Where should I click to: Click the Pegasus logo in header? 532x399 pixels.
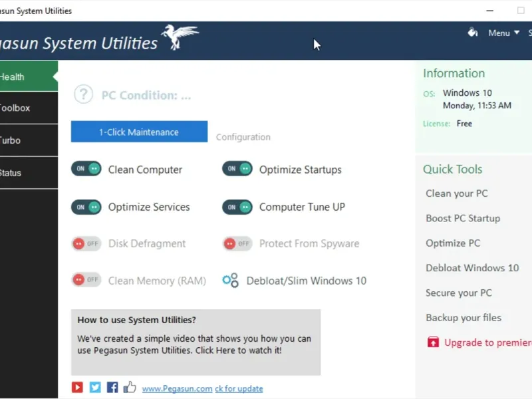point(180,37)
